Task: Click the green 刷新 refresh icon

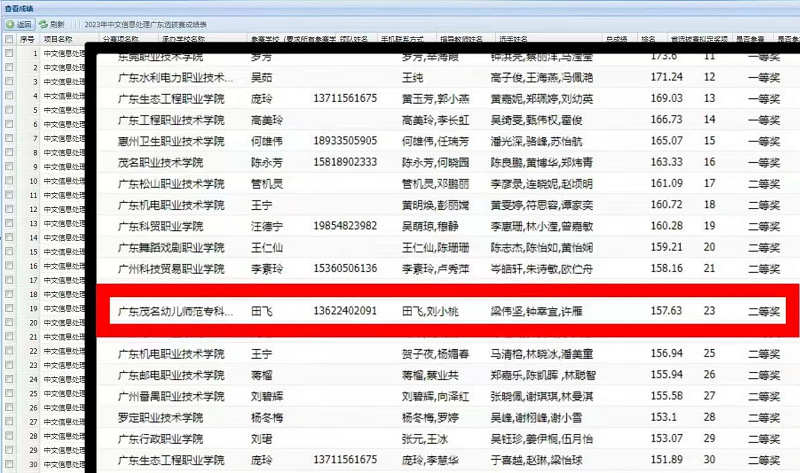Action: pos(43,24)
